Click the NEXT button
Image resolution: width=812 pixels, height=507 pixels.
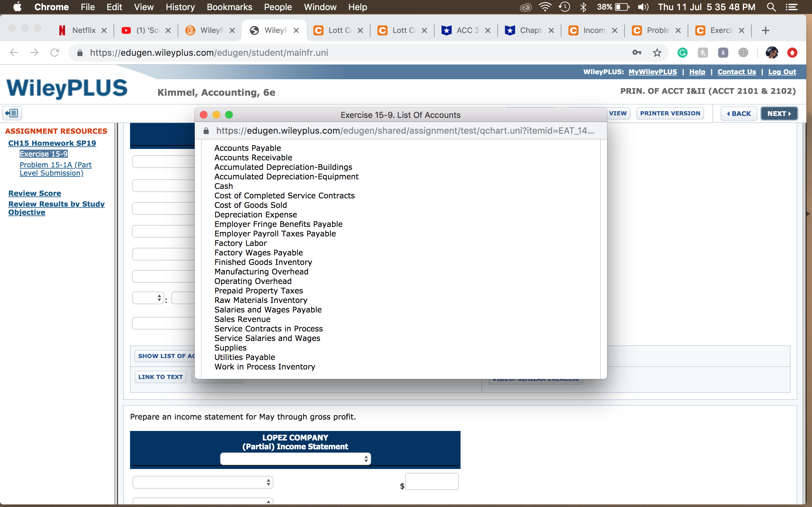tap(779, 114)
